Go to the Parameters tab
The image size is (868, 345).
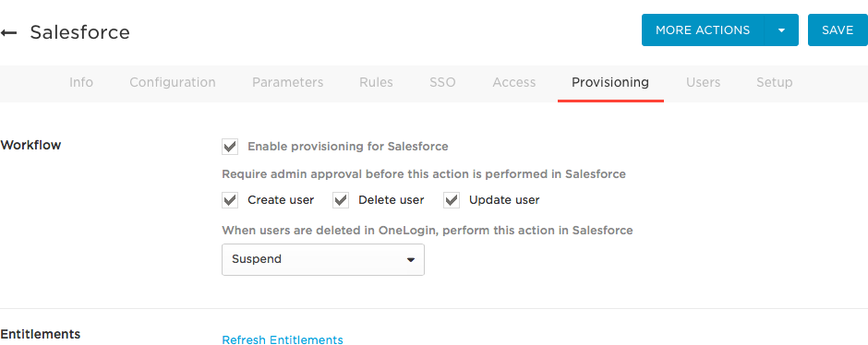click(x=287, y=82)
